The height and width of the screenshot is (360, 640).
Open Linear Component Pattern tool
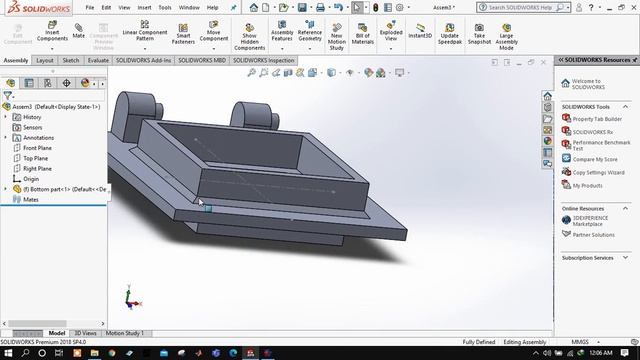coord(144,31)
